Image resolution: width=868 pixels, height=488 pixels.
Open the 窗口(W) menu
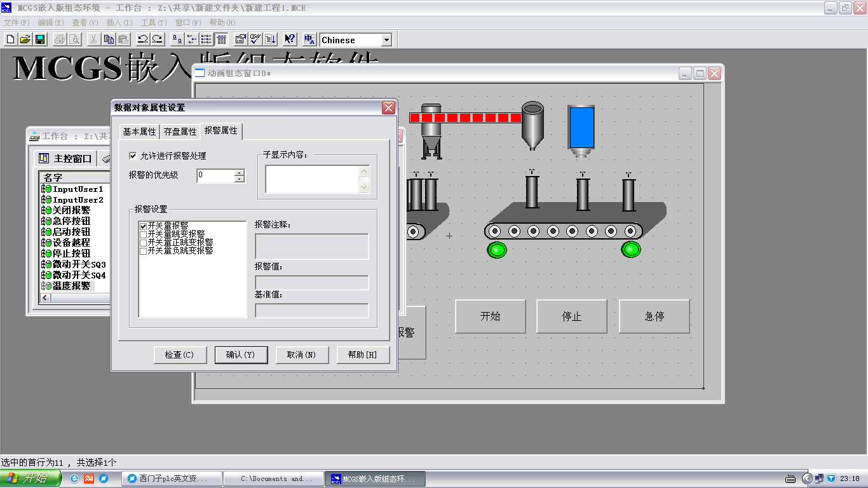click(188, 23)
